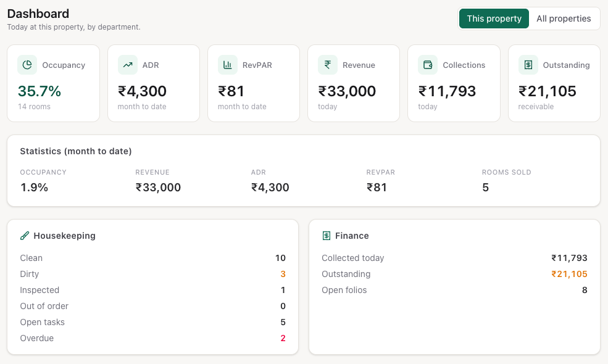Click the REVPAR statistics label
This screenshot has height=364, width=608.
click(380, 172)
